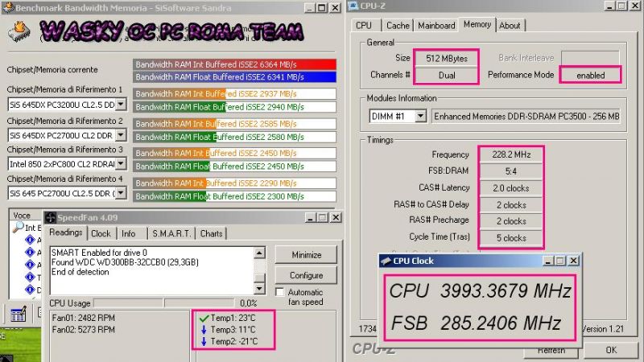
Task: Switch to the CPU tab in CPU-Z
Action: (x=364, y=26)
